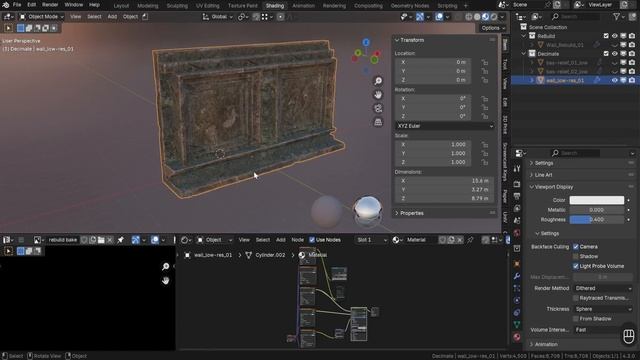Click the image editor zoom magnifier icon

tap(165, 267)
